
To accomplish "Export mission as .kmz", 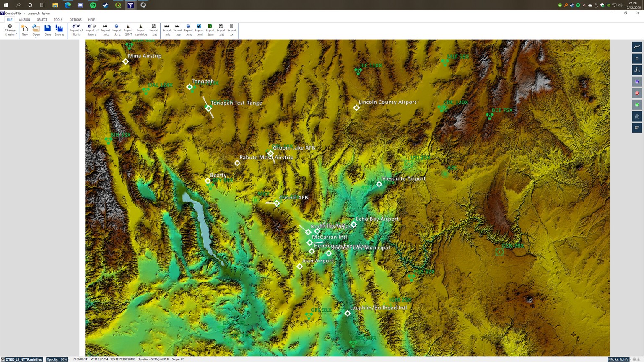I will tap(188, 30).
